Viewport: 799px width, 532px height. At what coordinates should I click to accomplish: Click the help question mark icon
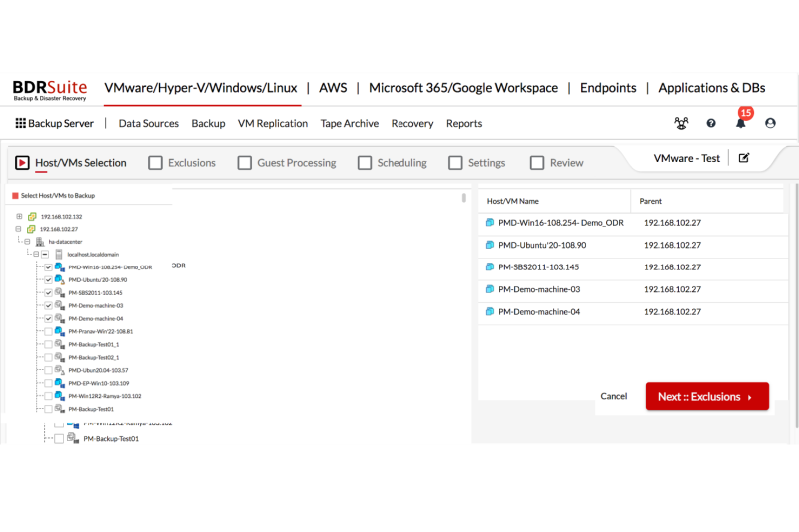click(x=711, y=124)
